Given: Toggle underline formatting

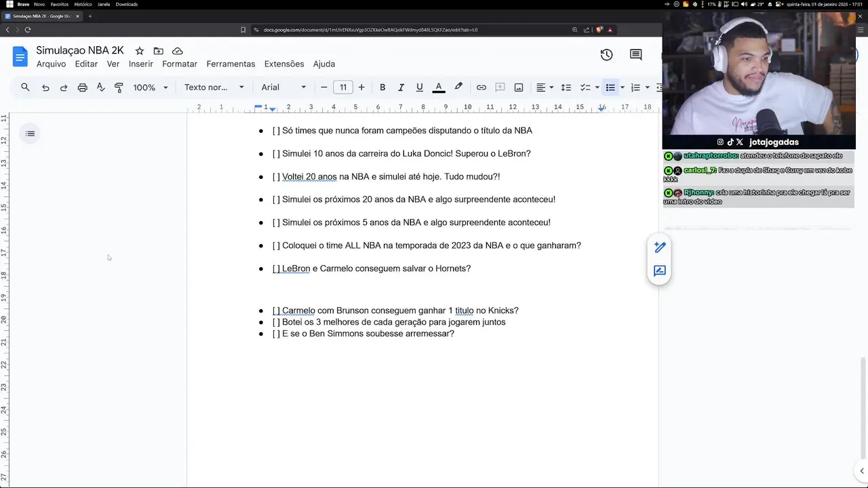Looking at the screenshot, I should (420, 87).
